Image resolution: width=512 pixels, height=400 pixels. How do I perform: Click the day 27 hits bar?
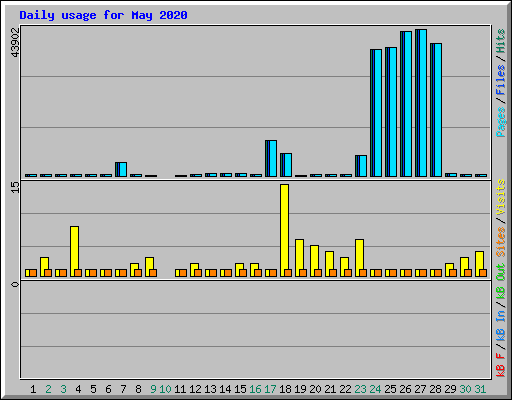(421, 103)
